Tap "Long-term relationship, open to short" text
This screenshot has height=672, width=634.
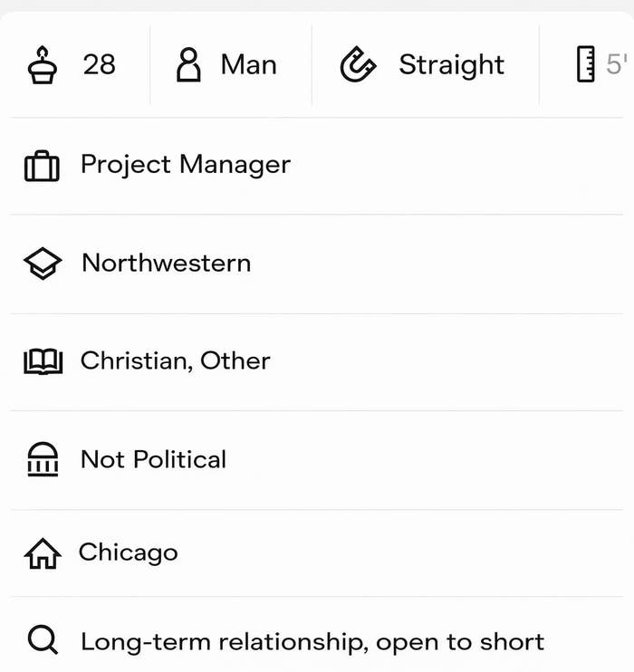coord(312,642)
